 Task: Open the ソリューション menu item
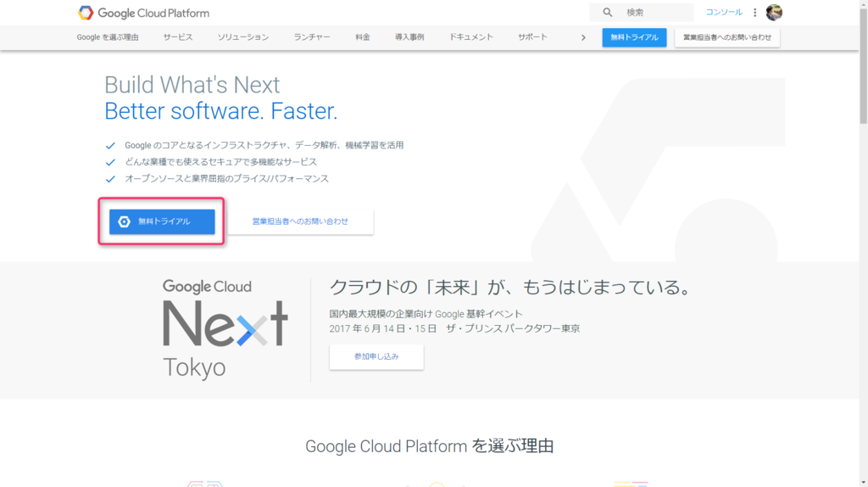[243, 37]
